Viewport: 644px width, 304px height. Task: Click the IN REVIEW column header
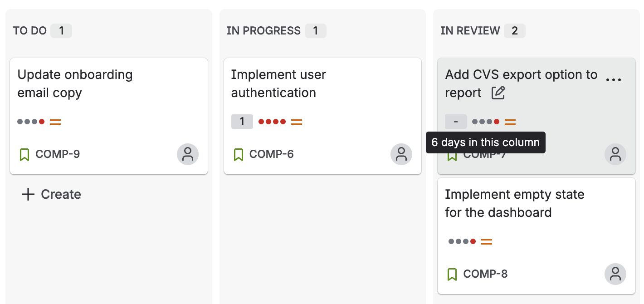[x=470, y=30]
